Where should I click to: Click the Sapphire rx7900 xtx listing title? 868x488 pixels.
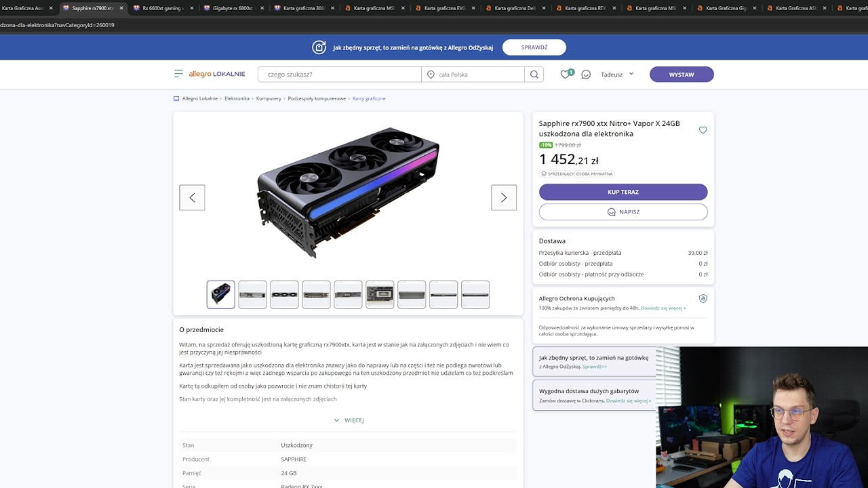tap(609, 129)
